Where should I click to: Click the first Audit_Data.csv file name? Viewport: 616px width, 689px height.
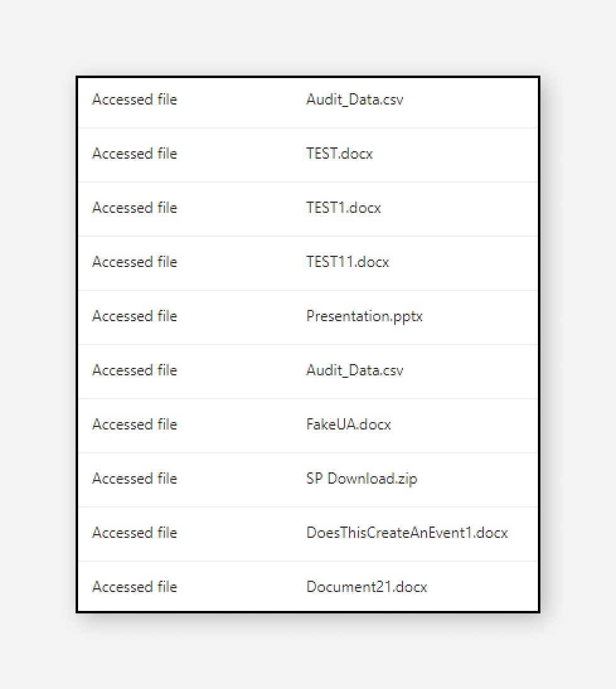pos(355,100)
